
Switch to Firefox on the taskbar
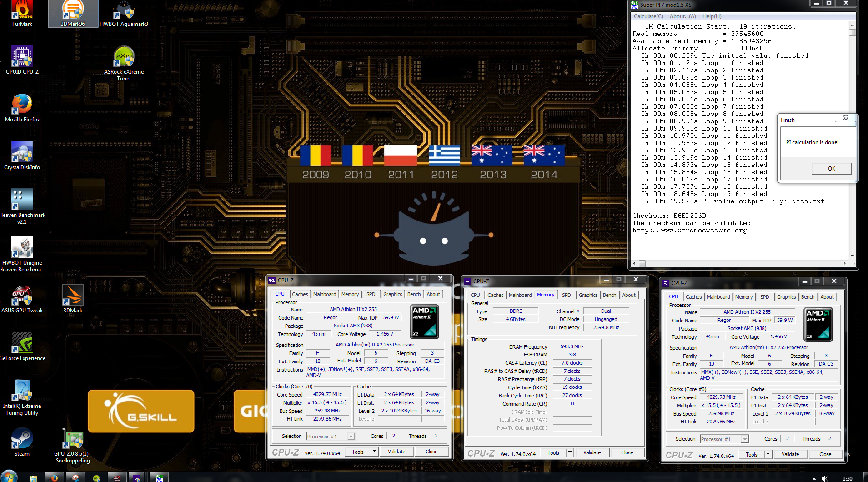point(54,478)
